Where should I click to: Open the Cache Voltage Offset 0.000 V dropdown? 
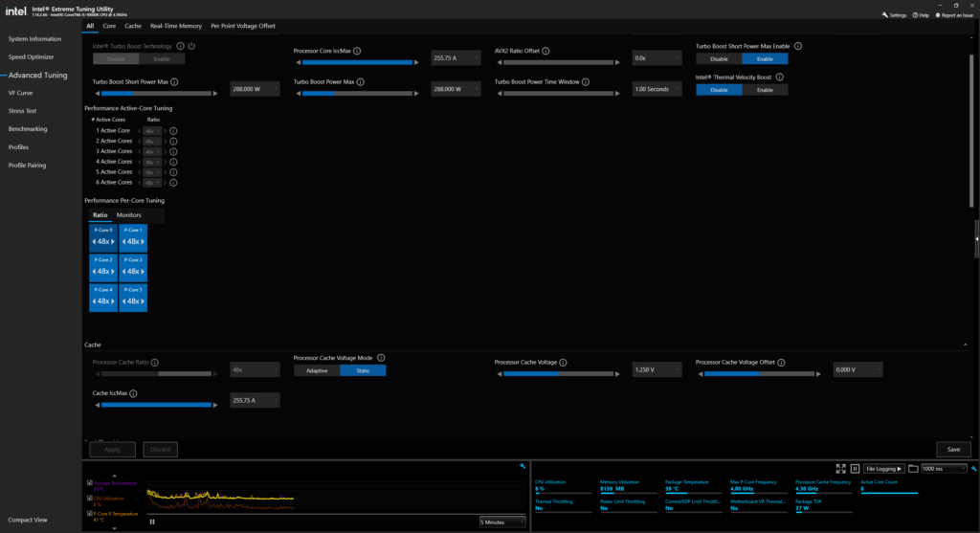coord(858,370)
